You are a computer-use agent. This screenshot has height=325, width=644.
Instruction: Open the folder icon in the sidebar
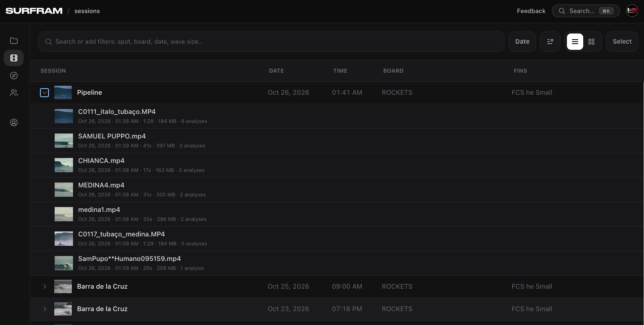(x=14, y=40)
